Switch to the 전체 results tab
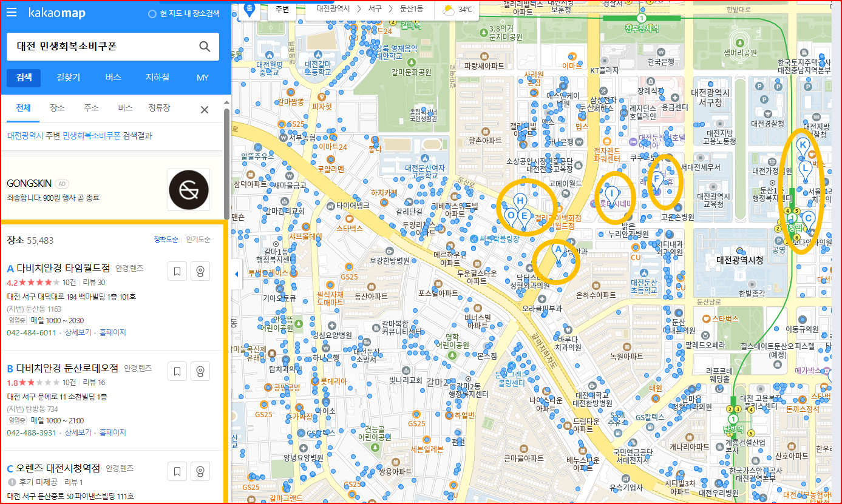Screen dimensions: 842x504 tap(23, 108)
